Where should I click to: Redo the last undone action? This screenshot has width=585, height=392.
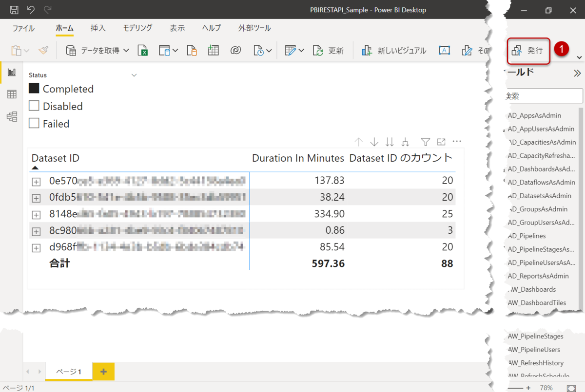point(47,10)
